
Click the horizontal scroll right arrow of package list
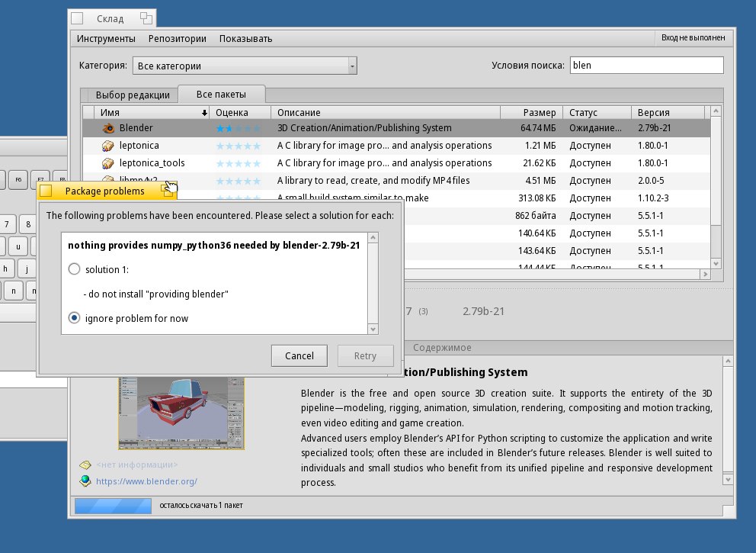point(706,274)
